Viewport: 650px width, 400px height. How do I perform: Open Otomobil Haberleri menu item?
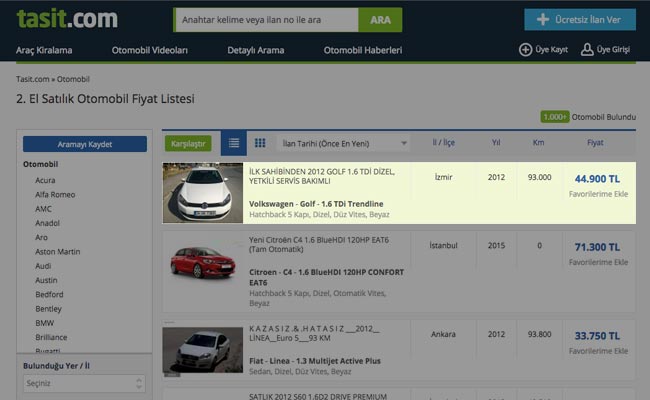click(x=363, y=50)
